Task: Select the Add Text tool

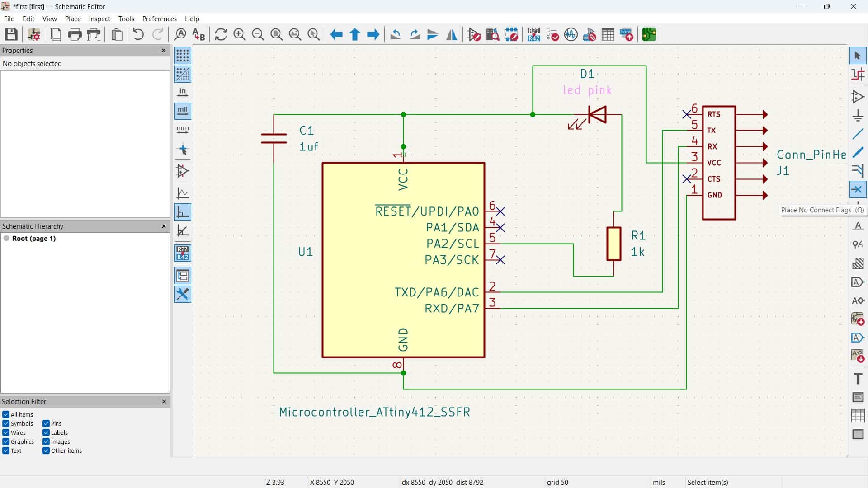Action: click(858, 379)
